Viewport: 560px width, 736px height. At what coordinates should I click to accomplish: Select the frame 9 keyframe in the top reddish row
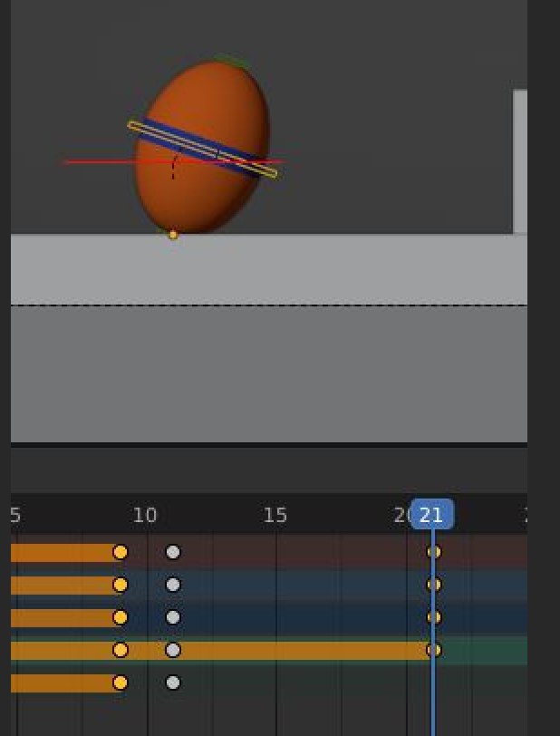click(121, 553)
